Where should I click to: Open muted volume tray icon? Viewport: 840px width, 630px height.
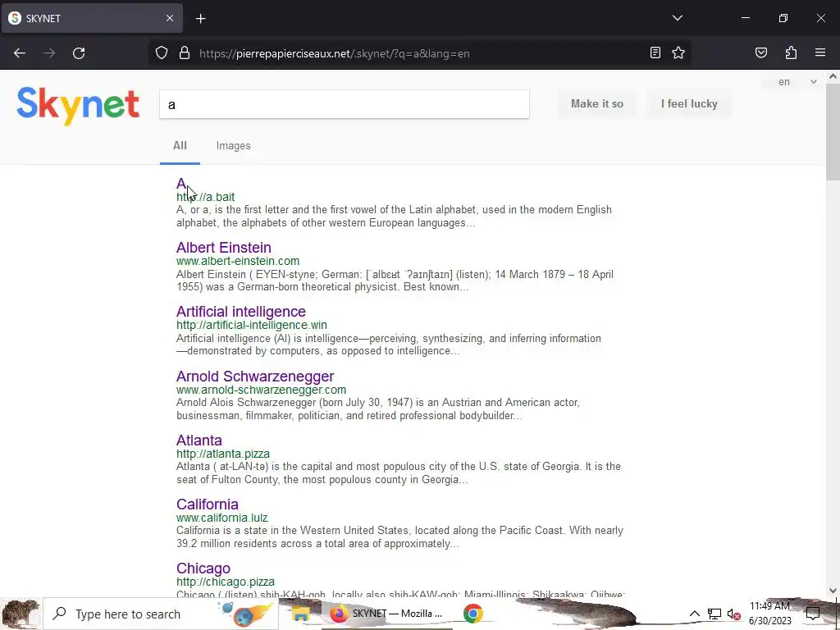pos(733,614)
